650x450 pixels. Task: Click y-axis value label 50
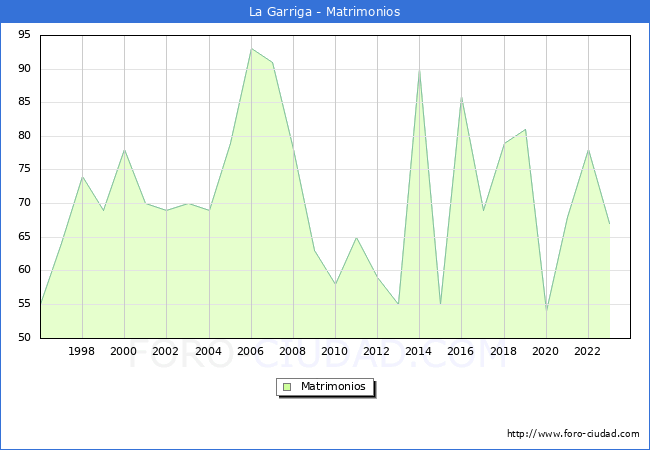pyautogui.click(x=24, y=338)
